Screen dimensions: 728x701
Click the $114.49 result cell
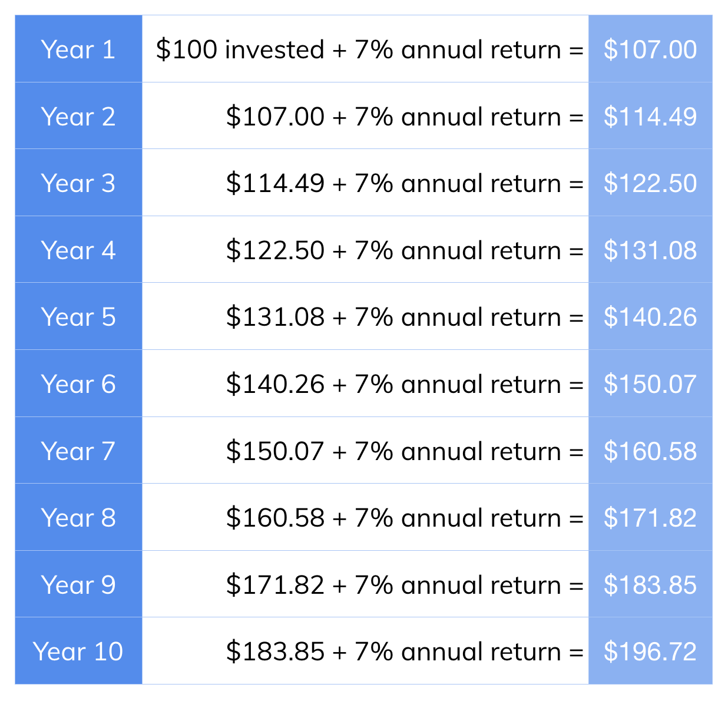(650, 116)
